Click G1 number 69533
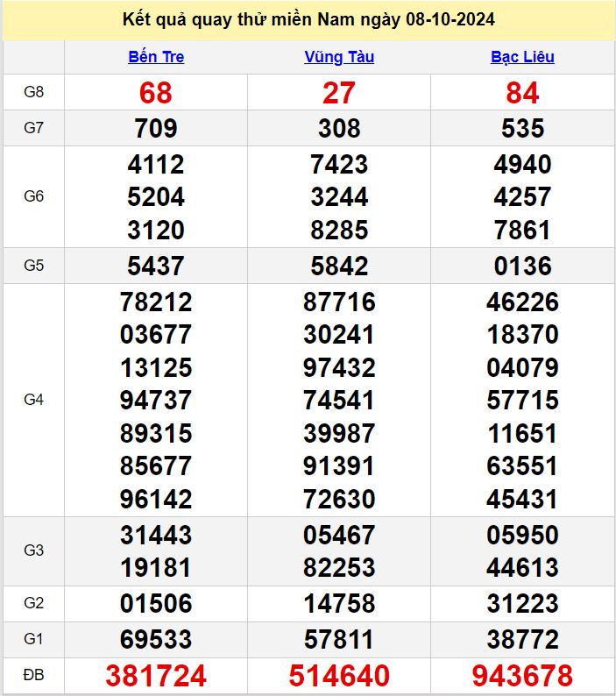 (x=156, y=639)
